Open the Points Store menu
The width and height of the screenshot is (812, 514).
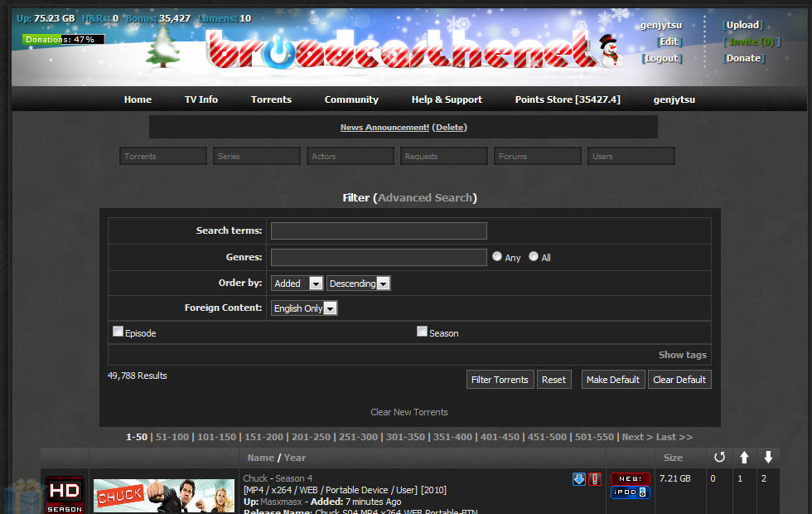click(568, 99)
